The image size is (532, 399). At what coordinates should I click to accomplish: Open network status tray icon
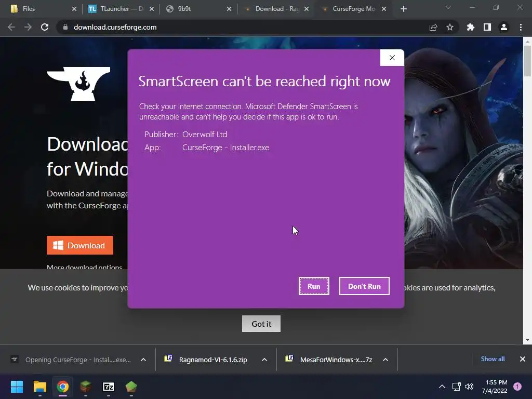[456, 387]
